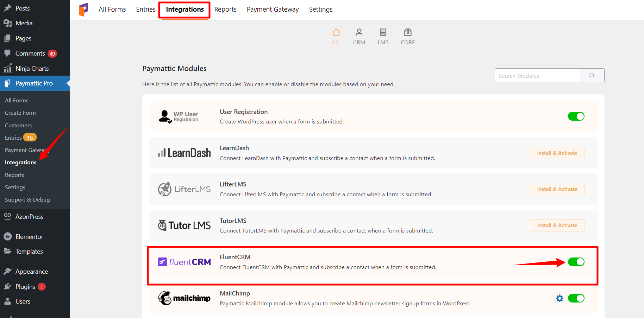Filter modules by CORE icon
Viewport: 644px width, 318px height.
[408, 32]
